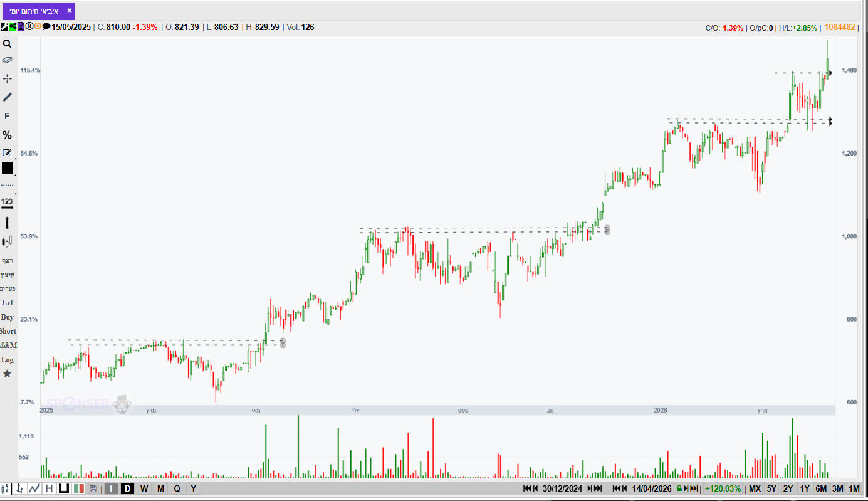
Task: Click the Lvl levels button
Action: point(8,303)
